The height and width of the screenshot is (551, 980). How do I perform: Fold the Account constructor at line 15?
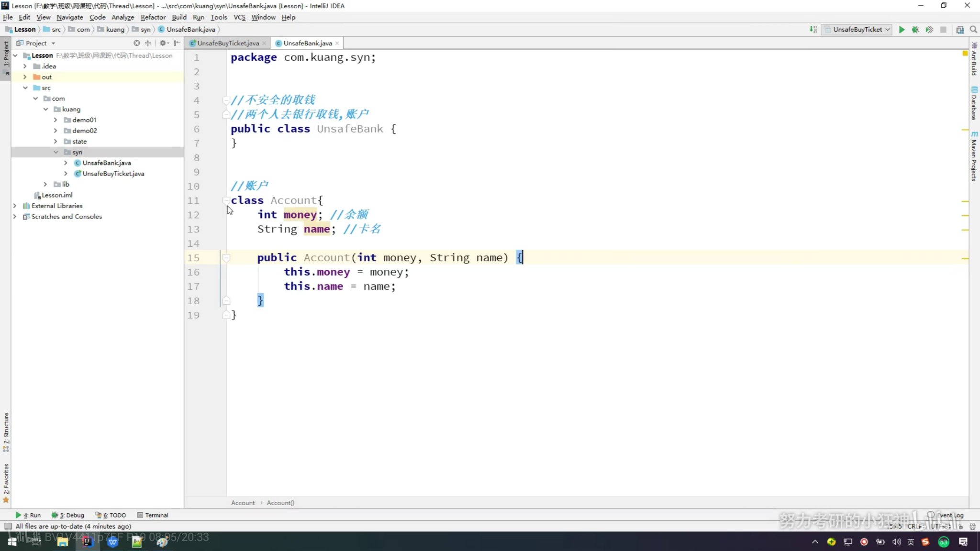point(226,258)
